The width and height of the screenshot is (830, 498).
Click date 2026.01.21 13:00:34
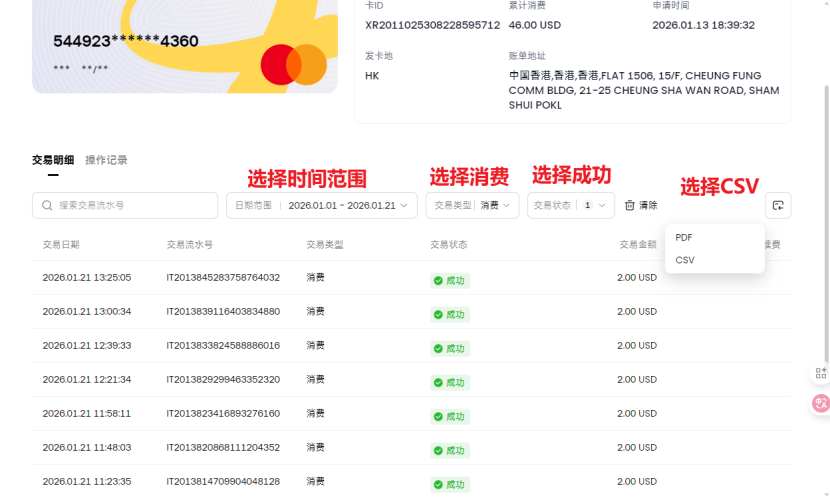point(87,311)
